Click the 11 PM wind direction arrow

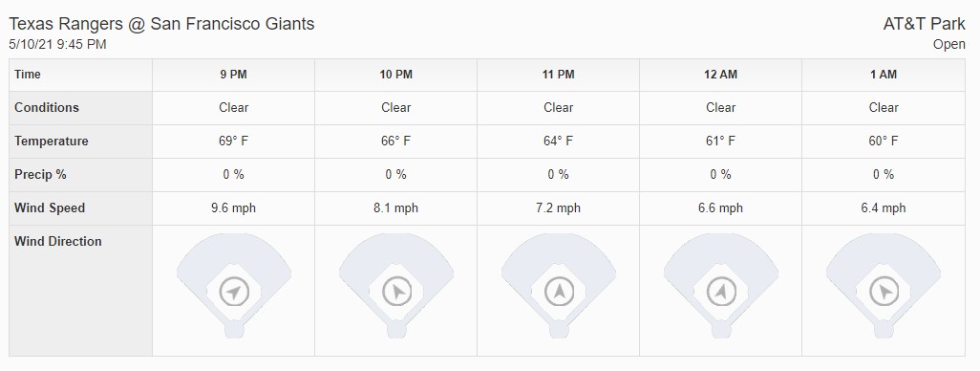(x=559, y=291)
